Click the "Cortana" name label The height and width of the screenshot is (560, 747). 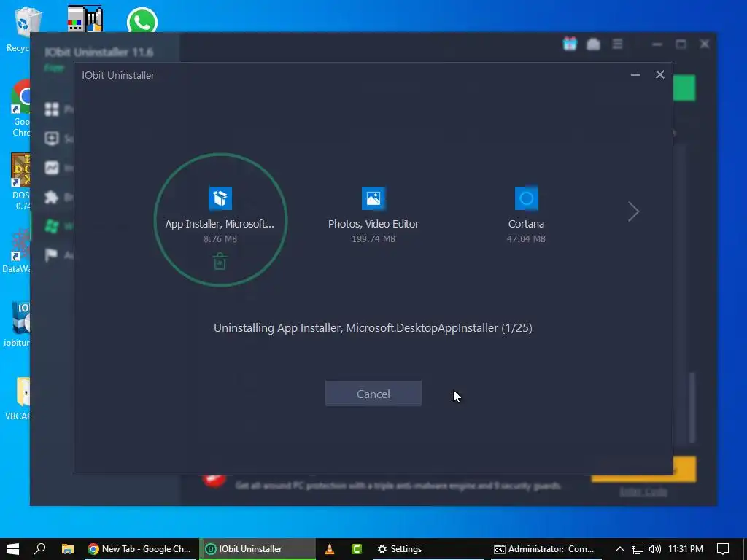click(x=526, y=224)
